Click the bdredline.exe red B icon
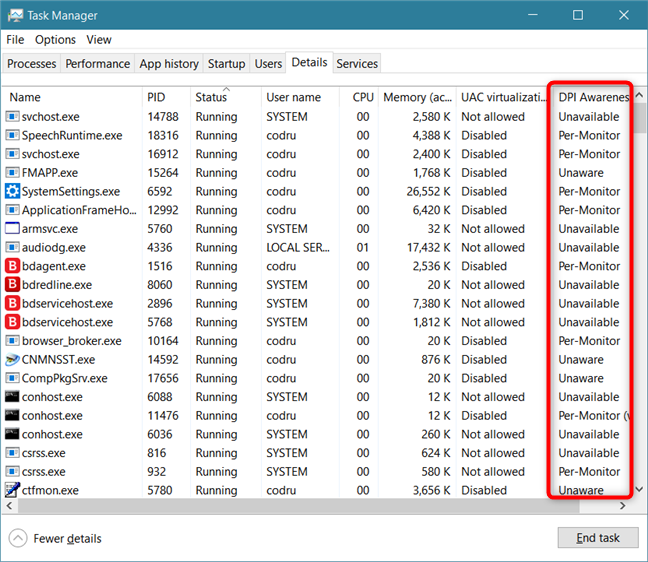Viewport: 648px width, 562px height. (12, 284)
